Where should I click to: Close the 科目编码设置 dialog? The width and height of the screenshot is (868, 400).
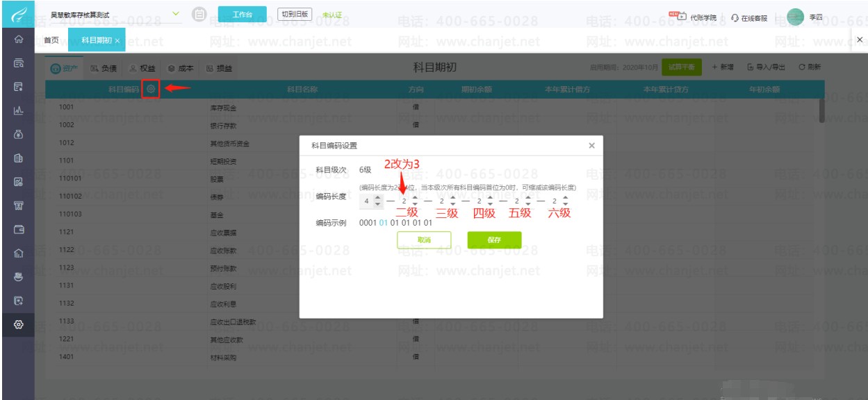(591, 146)
